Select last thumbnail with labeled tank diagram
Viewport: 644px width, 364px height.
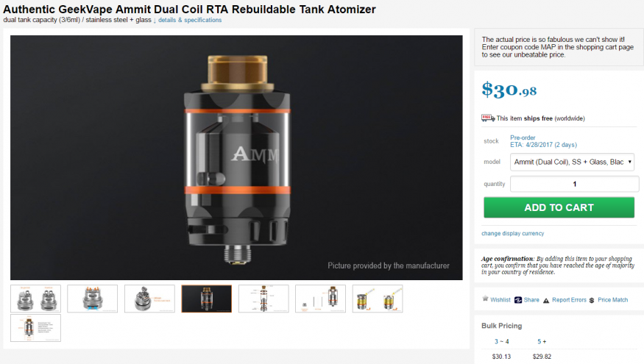point(36,328)
